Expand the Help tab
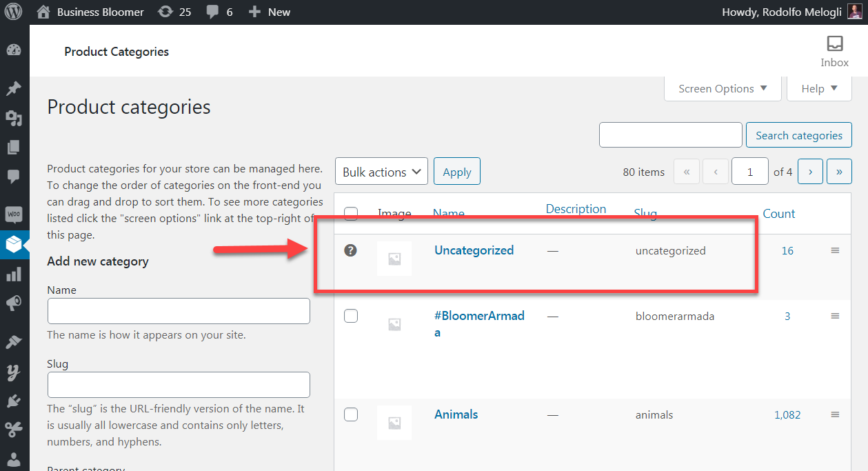Viewport: 868px width, 471px height. (819, 88)
